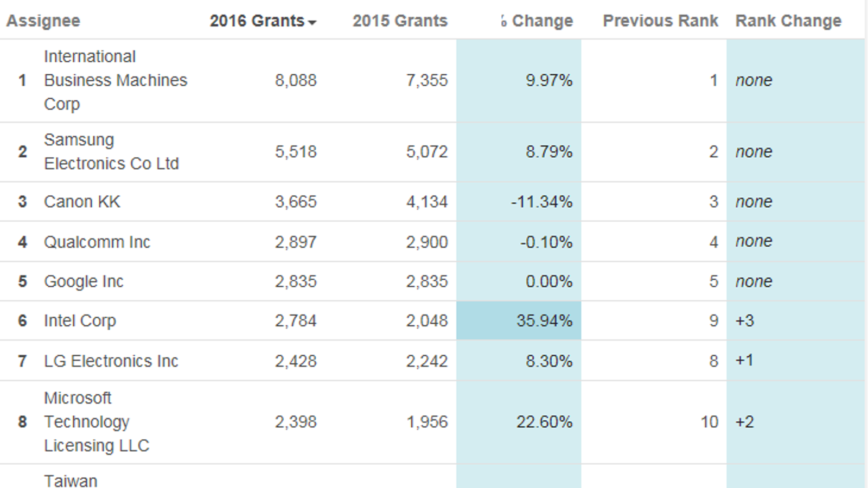Click LG's 2016 grants value 2,428
Image resolution: width=868 pixels, height=488 pixels.
pyautogui.click(x=296, y=361)
